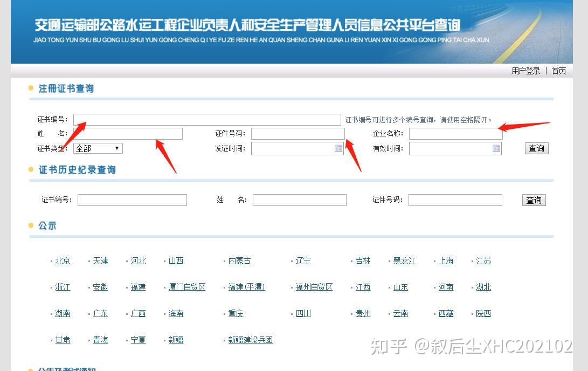Focus 证书编号 field in 证书历史纪录查询
The width and height of the screenshot is (588, 371).
click(132, 200)
